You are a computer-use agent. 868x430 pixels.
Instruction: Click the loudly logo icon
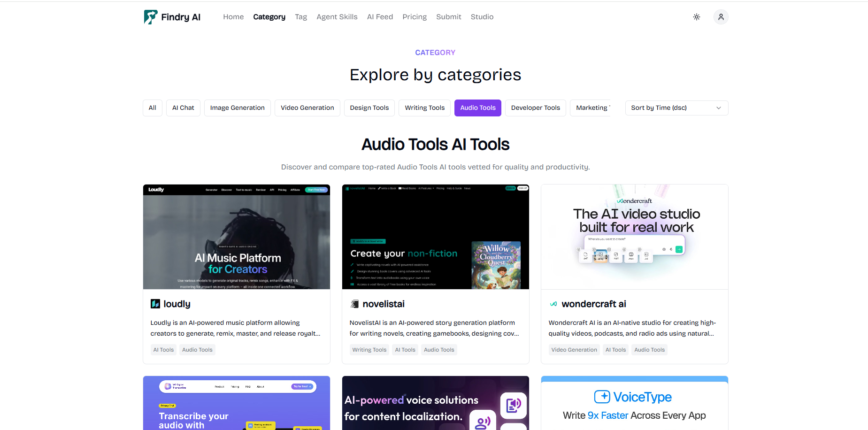pyautogui.click(x=155, y=304)
